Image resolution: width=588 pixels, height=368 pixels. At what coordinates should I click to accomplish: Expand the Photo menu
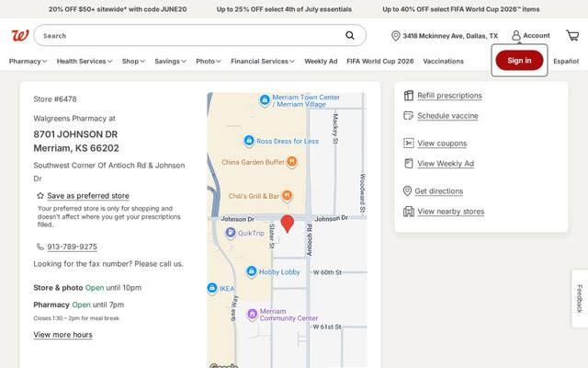pyautogui.click(x=209, y=61)
